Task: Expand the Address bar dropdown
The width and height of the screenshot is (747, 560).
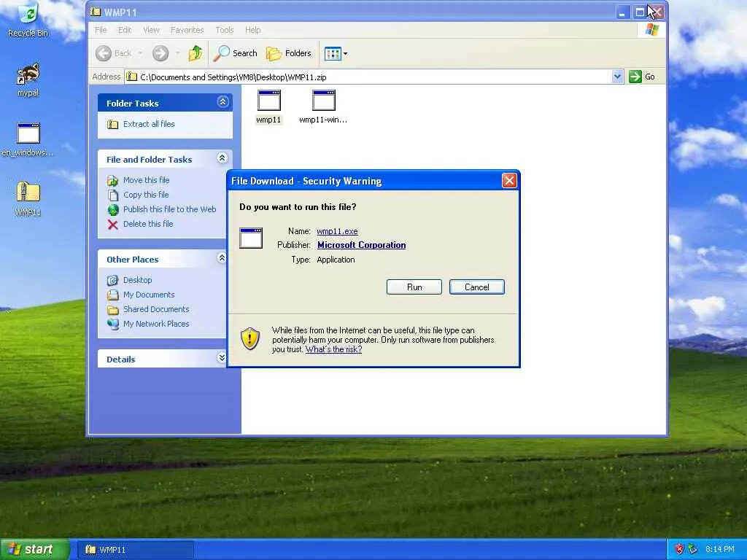Action: tap(617, 77)
